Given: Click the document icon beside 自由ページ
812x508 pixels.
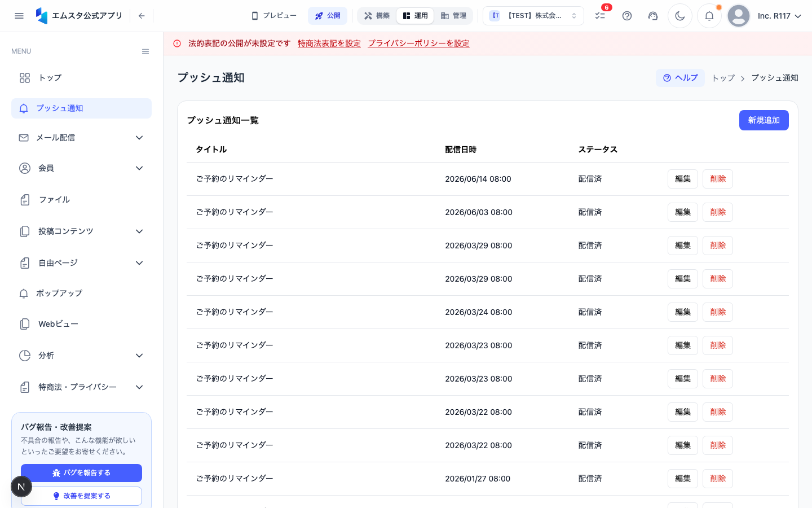Looking at the screenshot, I should [x=25, y=263].
